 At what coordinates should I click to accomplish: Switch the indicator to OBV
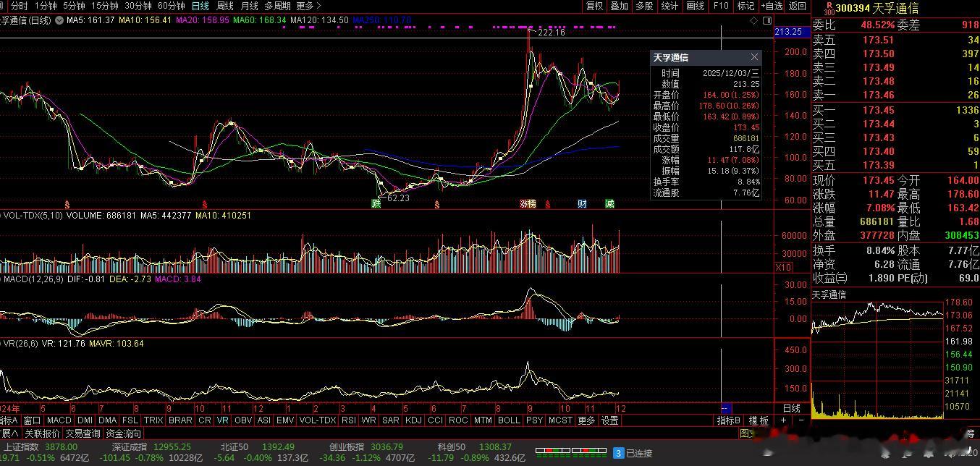243,420
